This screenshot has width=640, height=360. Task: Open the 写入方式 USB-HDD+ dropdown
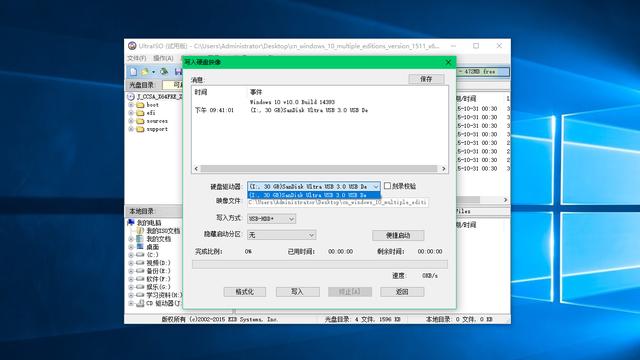point(271,219)
